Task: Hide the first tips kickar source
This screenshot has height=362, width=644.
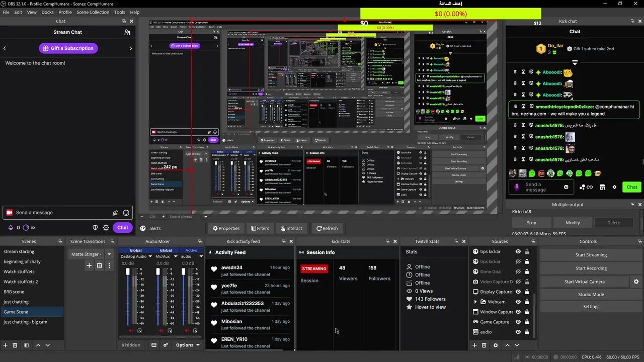Action: (x=518, y=251)
